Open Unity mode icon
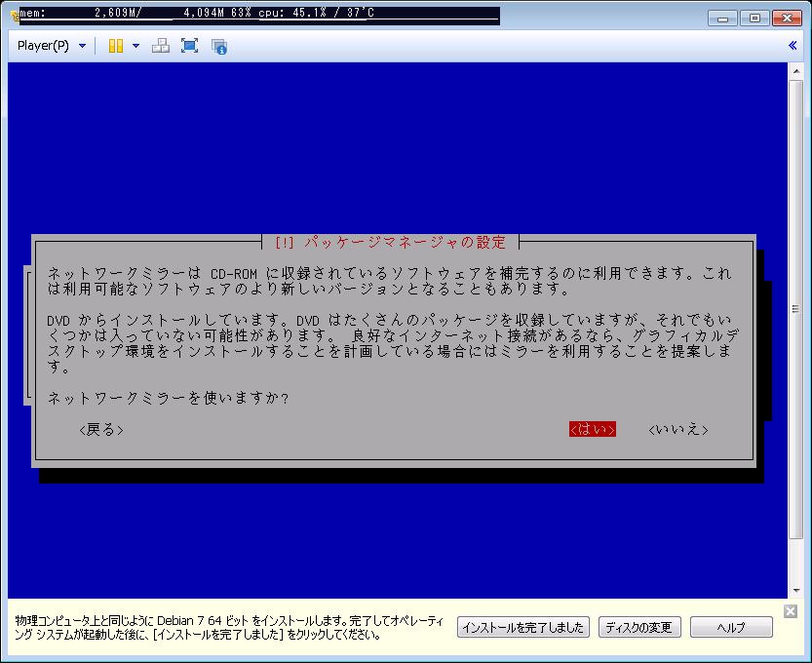The height and width of the screenshot is (663, 812). 219,46
